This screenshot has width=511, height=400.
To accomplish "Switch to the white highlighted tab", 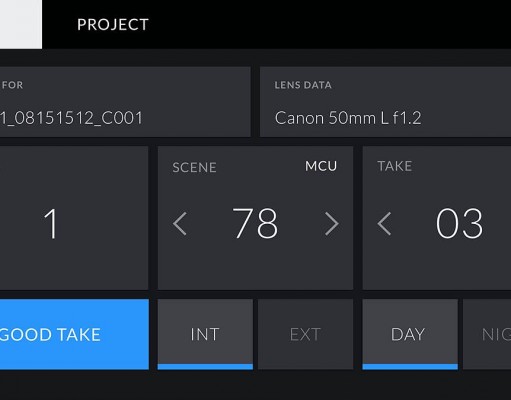I will [x=21, y=24].
